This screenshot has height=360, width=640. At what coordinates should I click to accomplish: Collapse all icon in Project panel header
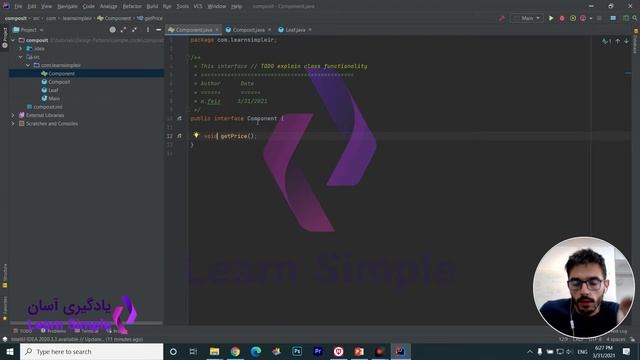click(134, 30)
